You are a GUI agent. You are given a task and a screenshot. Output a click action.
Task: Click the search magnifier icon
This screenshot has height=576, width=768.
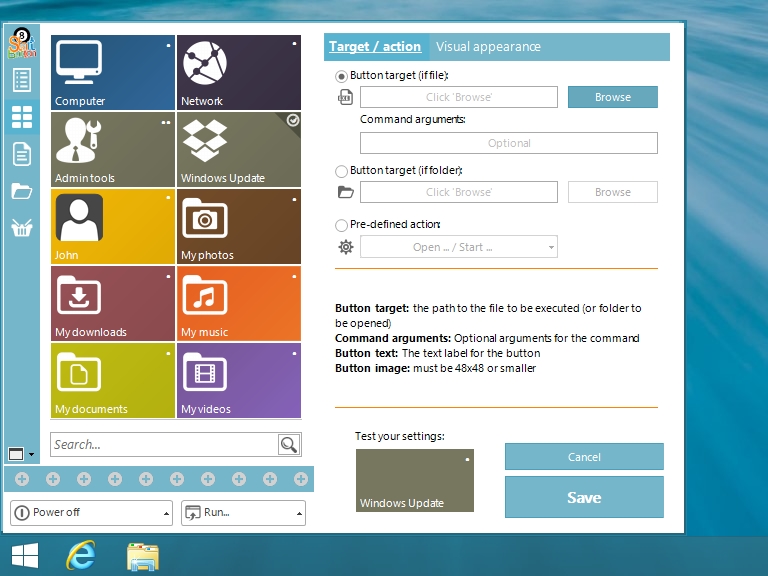point(289,445)
